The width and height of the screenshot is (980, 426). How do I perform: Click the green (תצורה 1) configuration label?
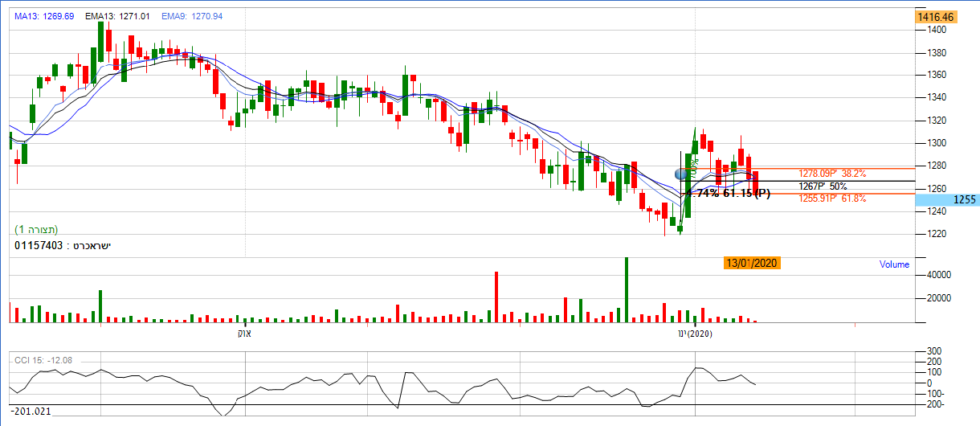pos(36,229)
